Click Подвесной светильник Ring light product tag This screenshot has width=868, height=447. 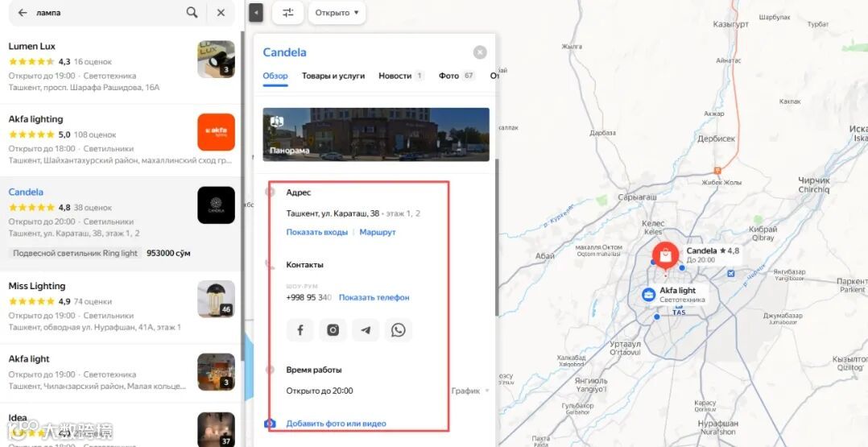(76, 253)
